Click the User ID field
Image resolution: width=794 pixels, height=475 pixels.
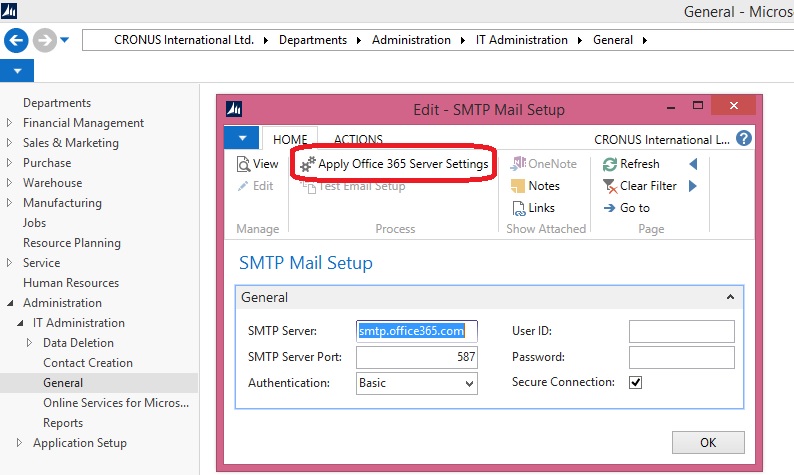coord(682,331)
